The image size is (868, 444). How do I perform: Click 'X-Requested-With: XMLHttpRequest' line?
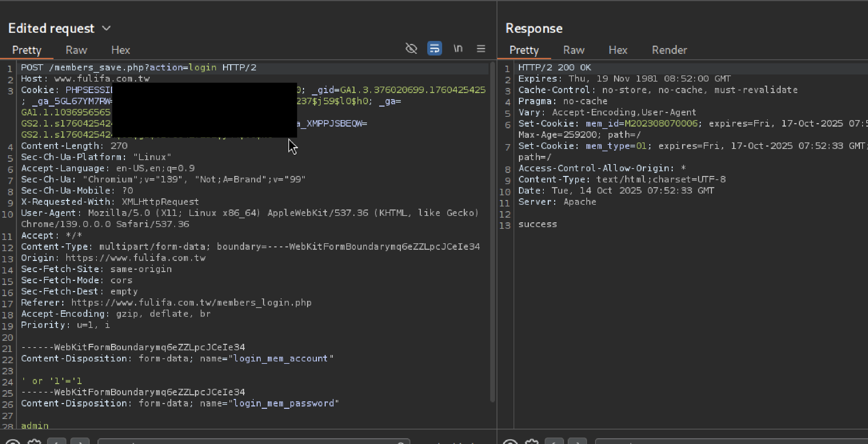pos(110,201)
